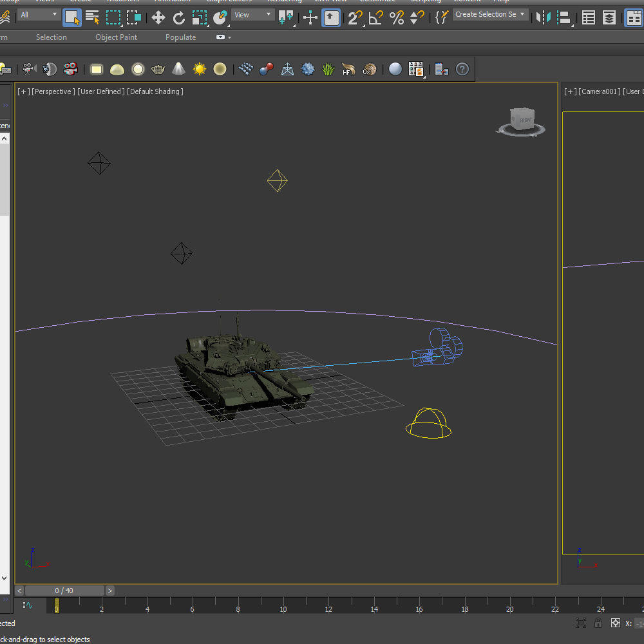Screen dimensions: 644x644
Task: Click the Ox hairball icon
Action: [369, 69]
